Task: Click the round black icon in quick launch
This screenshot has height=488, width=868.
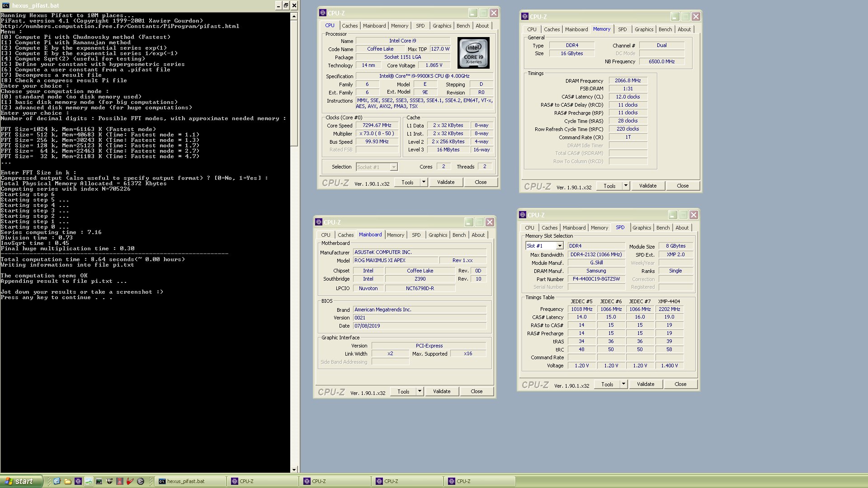Action: tap(141, 481)
